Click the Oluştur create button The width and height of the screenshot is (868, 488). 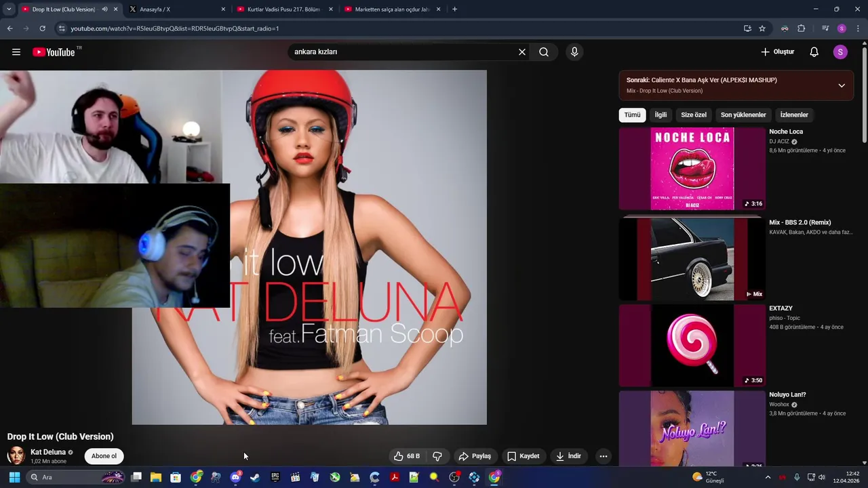777,52
